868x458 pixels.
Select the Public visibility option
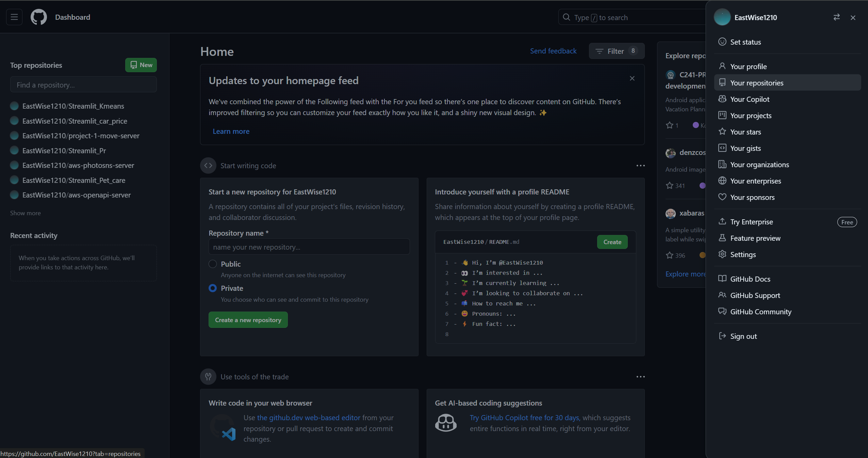click(213, 264)
